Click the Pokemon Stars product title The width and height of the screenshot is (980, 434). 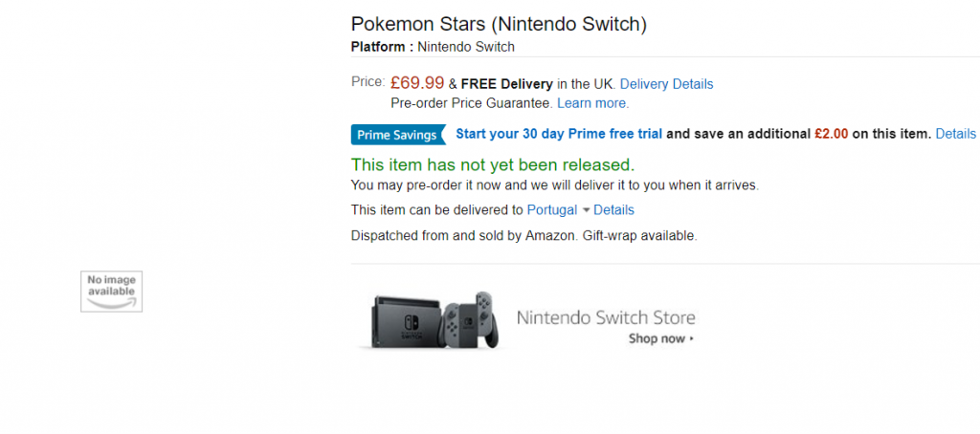coord(499,23)
